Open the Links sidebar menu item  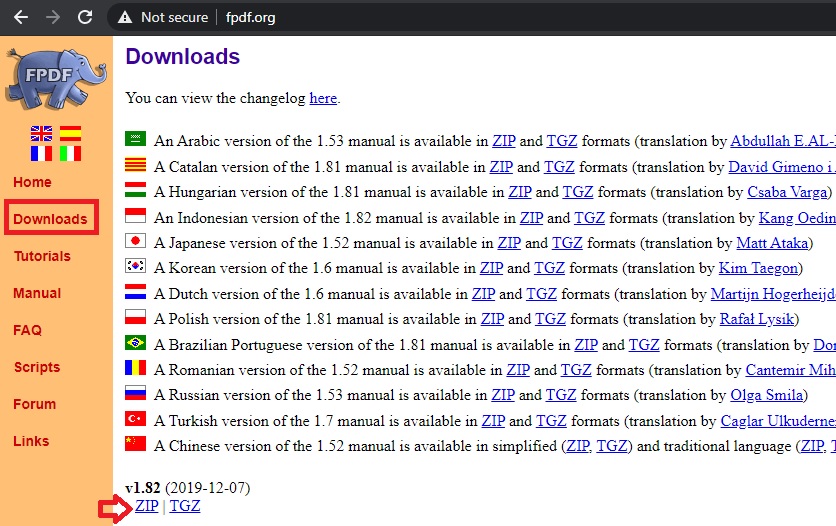pos(31,441)
